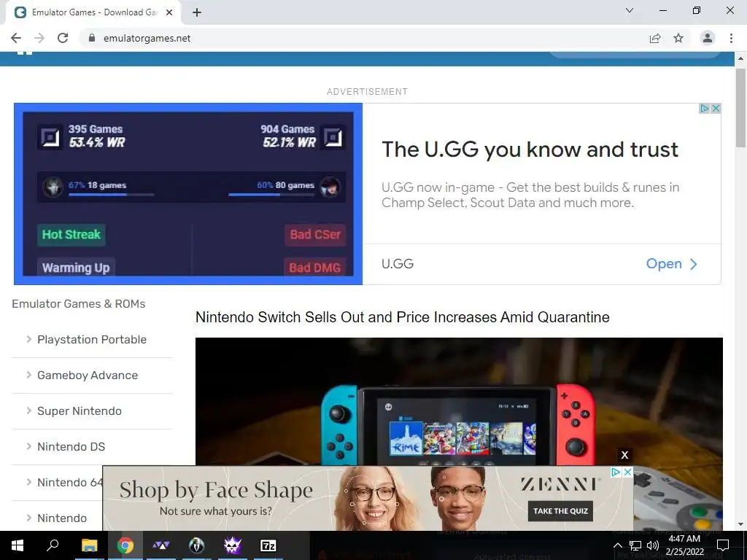
Task: Go back to the previous page
Action: (x=16, y=38)
